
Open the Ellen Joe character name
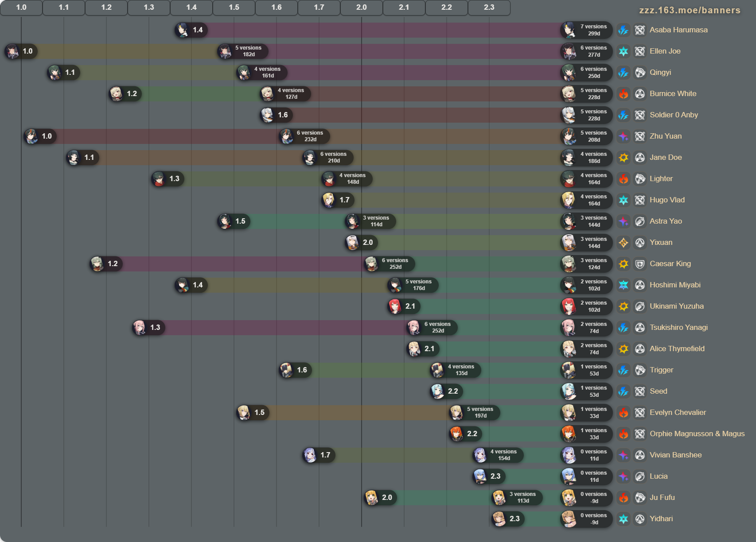coord(665,51)
